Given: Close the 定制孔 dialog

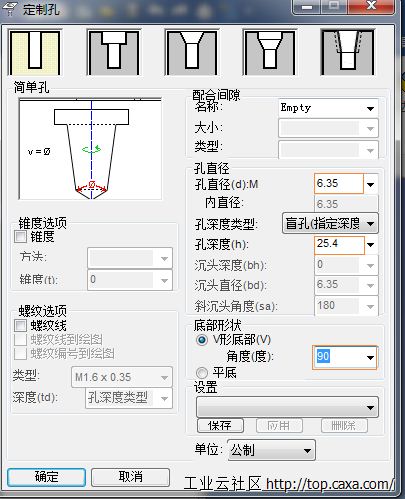Looking at the screenshot, I should (x=371, y=6).
